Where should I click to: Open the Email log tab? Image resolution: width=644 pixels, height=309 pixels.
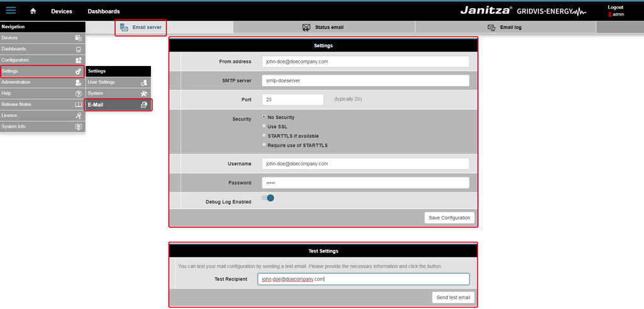click(x=505, y=28)
